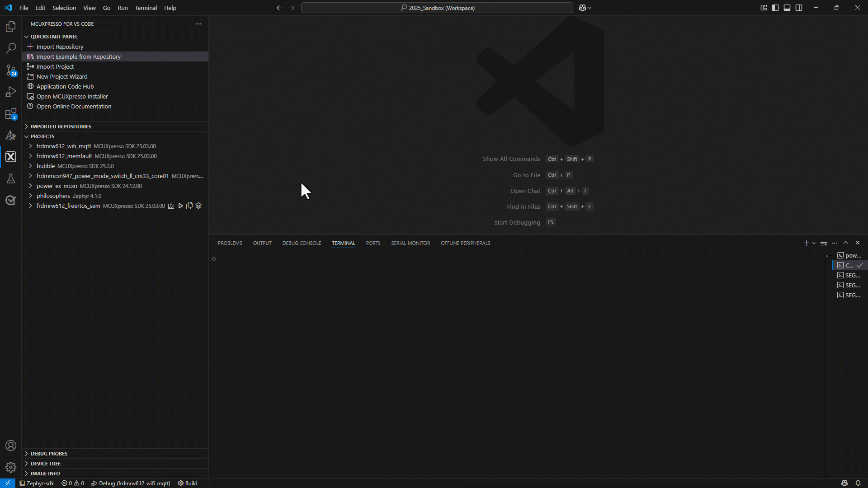This screenshot has width=868, height=488.
Task: Open the Terminal menu in menu bar
Action: [146, 8]
